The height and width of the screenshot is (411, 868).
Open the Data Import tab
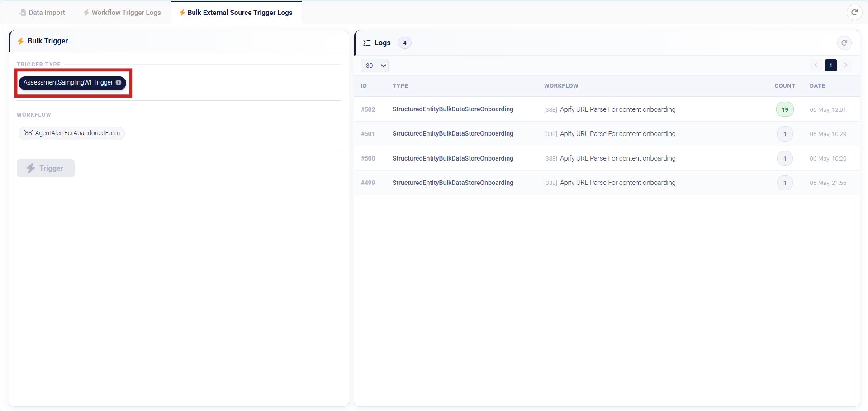click(42, 13)
